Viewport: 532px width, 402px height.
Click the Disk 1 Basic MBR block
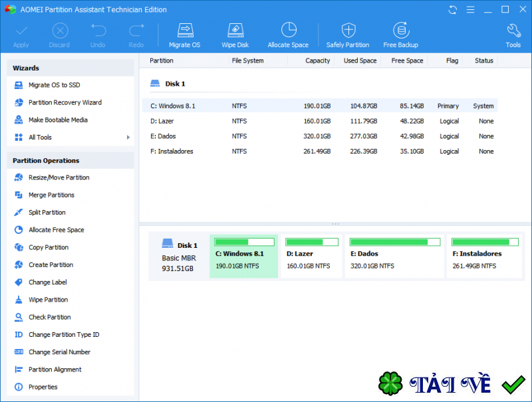(x=178, y=256)
